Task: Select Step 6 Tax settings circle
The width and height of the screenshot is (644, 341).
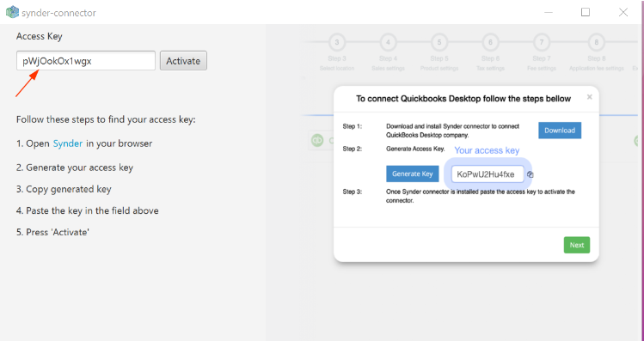Action: pyautogui.click(x=490, y=42)
